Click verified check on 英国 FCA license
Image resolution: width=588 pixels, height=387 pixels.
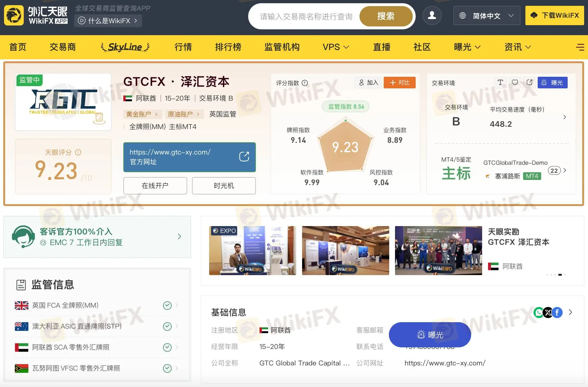click(x=167, y=305)
